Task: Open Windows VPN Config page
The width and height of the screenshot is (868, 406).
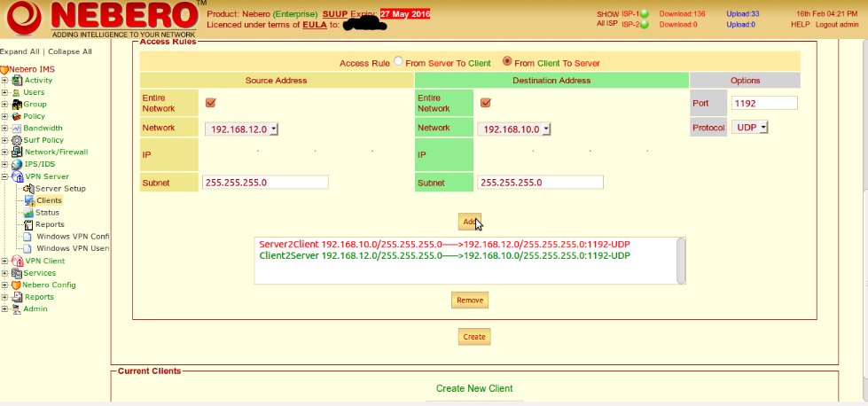Action: click(x=73, y=237)
